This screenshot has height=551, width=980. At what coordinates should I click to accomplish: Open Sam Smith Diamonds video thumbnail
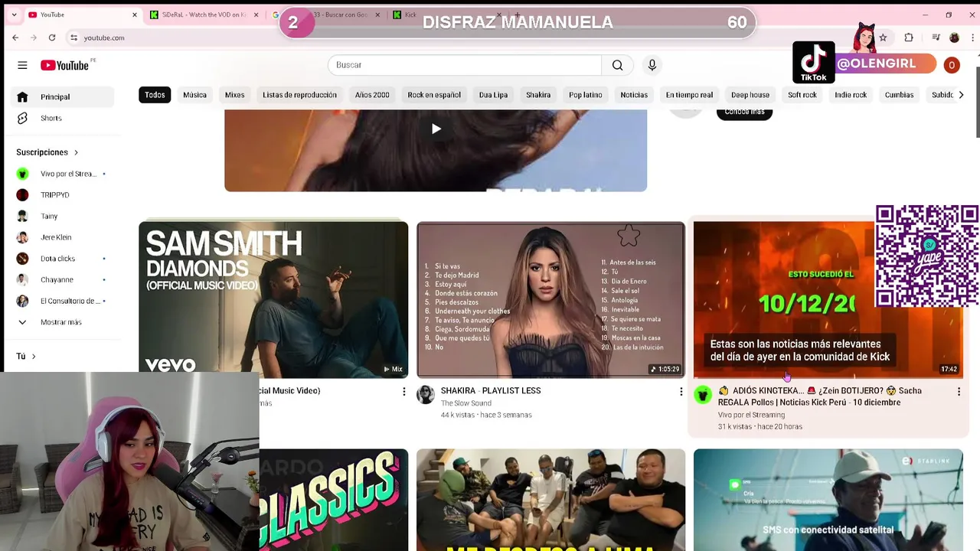[x=273, y=300]
